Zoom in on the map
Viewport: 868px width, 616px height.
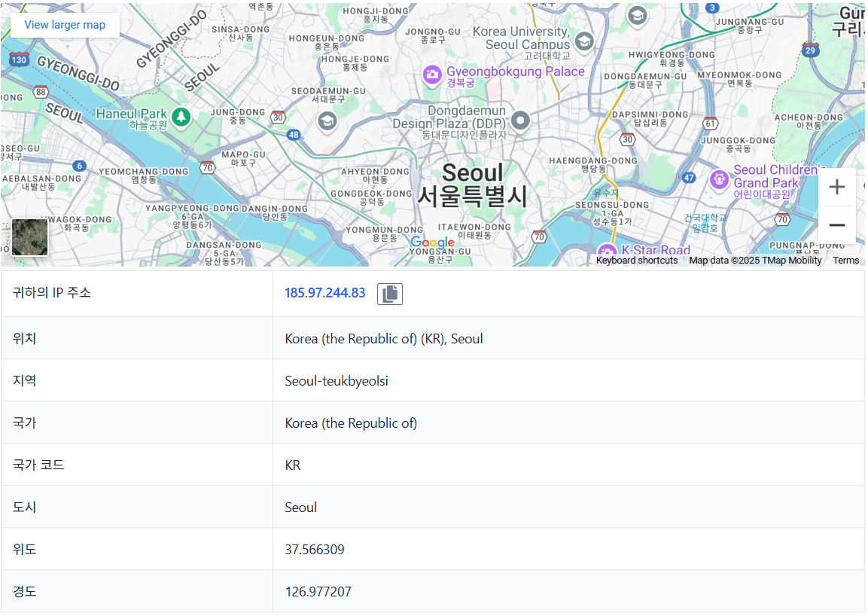pos(836,187)
